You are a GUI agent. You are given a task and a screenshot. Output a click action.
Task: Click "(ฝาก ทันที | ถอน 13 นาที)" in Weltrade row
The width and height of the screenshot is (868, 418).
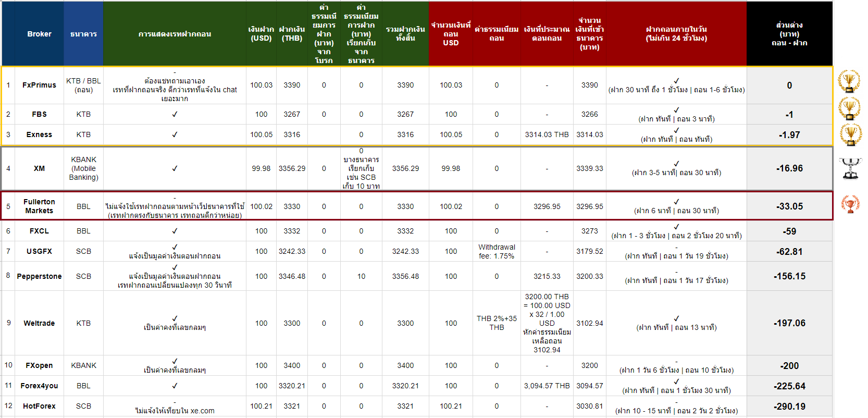pos(676,327)
